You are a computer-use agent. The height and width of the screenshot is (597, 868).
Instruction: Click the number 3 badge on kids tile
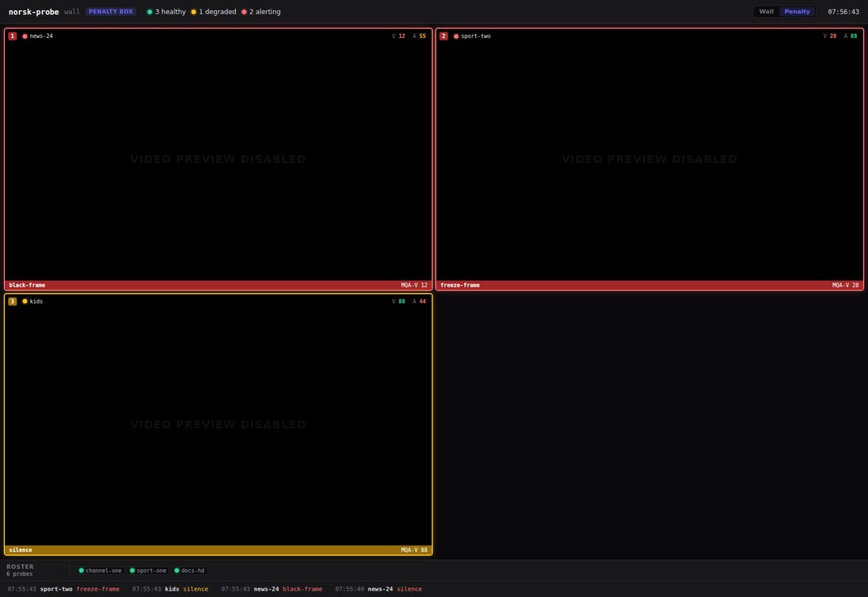tap(12, 302)
